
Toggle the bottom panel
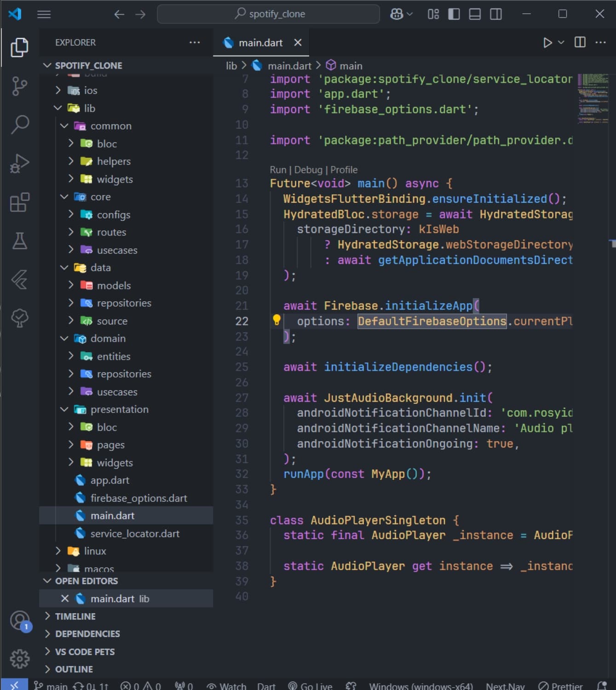coord(475,14)
